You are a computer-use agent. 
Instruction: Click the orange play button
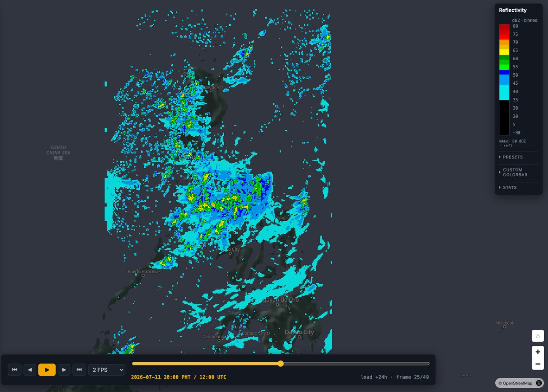(47, 370)
